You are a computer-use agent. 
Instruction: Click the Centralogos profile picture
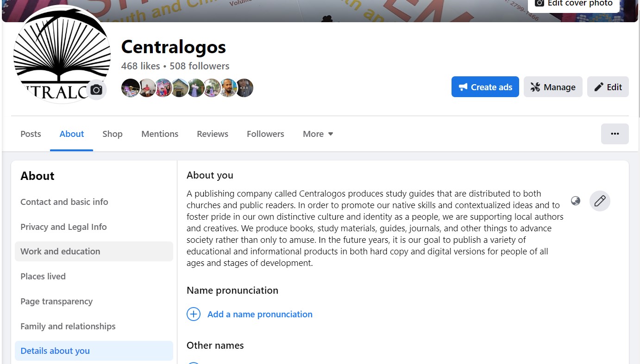tap(58, 51)
